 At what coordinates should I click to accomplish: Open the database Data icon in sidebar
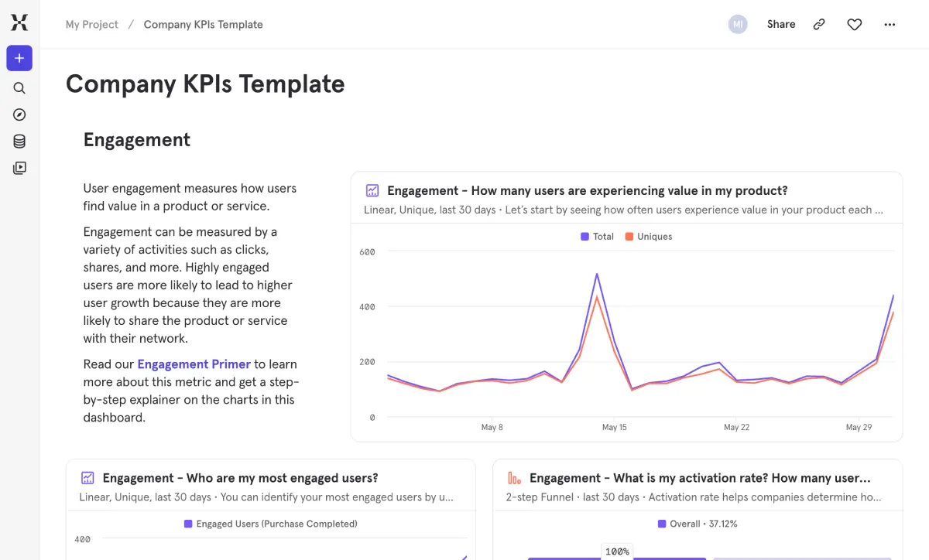click(19, 141)
